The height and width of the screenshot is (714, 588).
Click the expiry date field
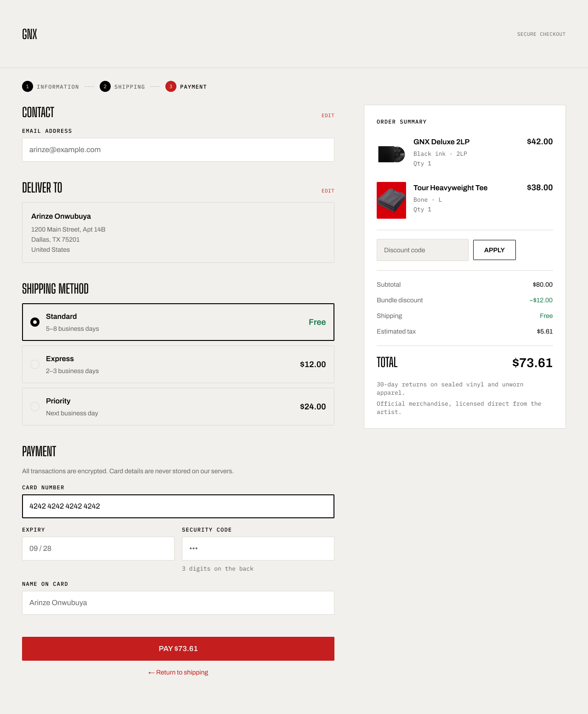click(98, 549)
